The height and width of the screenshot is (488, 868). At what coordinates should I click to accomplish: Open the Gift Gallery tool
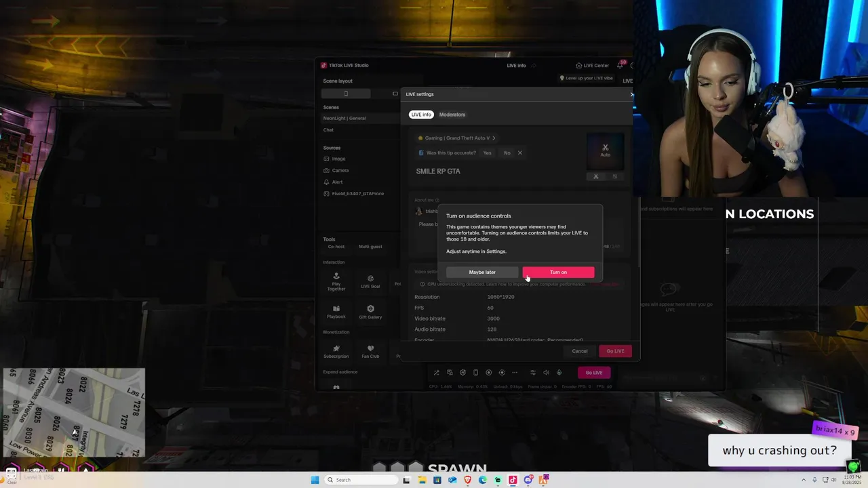click(370, 312)
